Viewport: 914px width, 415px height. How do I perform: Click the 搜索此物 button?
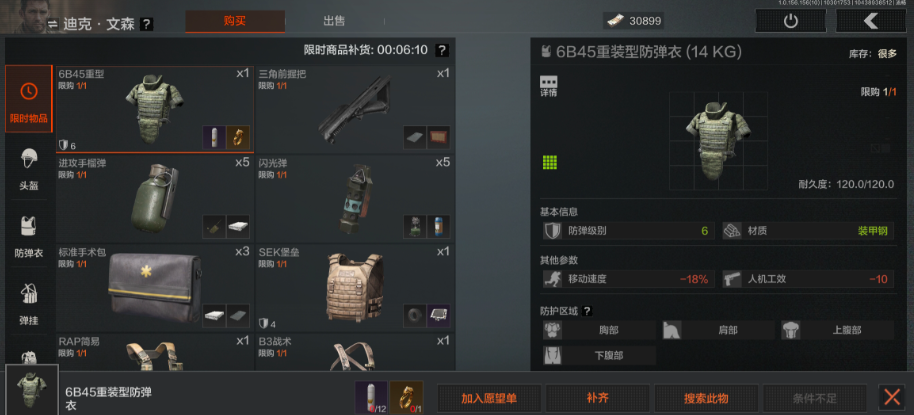(x=706, y=399)
